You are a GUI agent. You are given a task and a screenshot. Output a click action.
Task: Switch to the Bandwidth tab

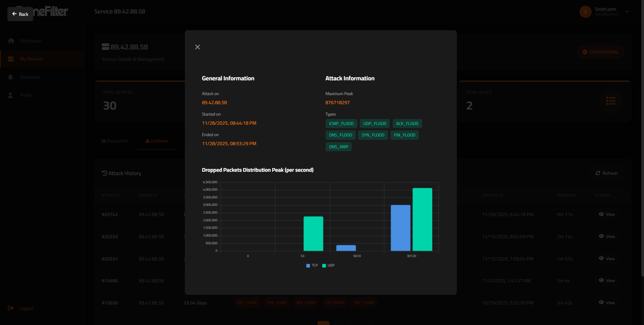pyautogui.click(x=115, y=141)
